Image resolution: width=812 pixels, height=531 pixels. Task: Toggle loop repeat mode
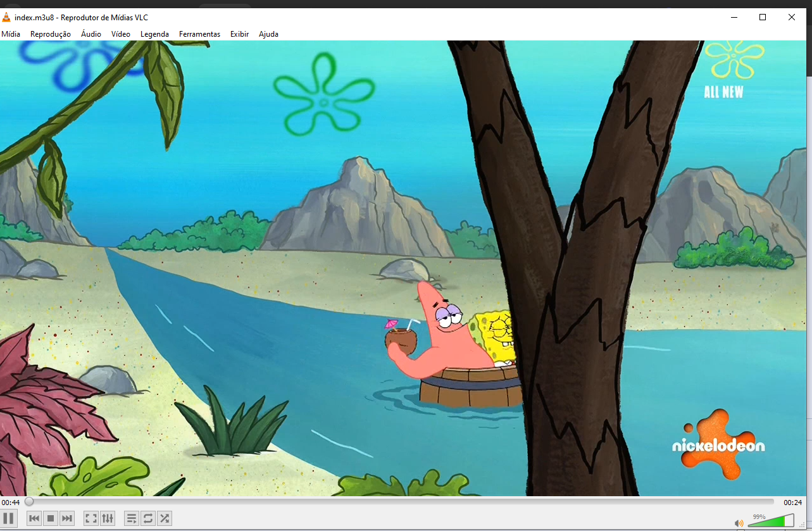coord(148,518)
